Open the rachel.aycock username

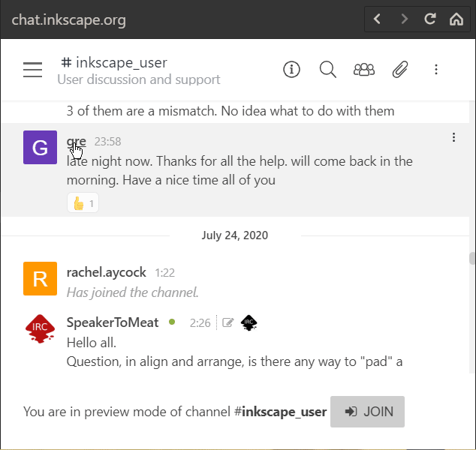[x=107, y=272]
